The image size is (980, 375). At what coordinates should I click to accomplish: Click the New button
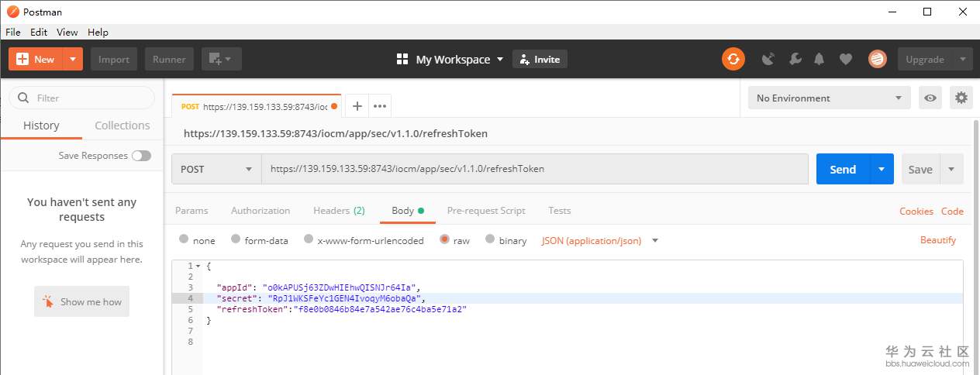pyautogui.click(x=36, y=59)
